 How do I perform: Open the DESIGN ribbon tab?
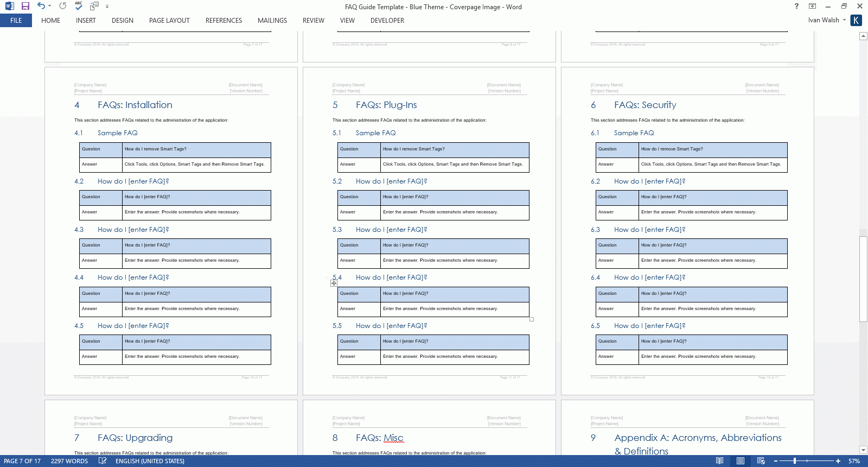(x=123, y=21)
